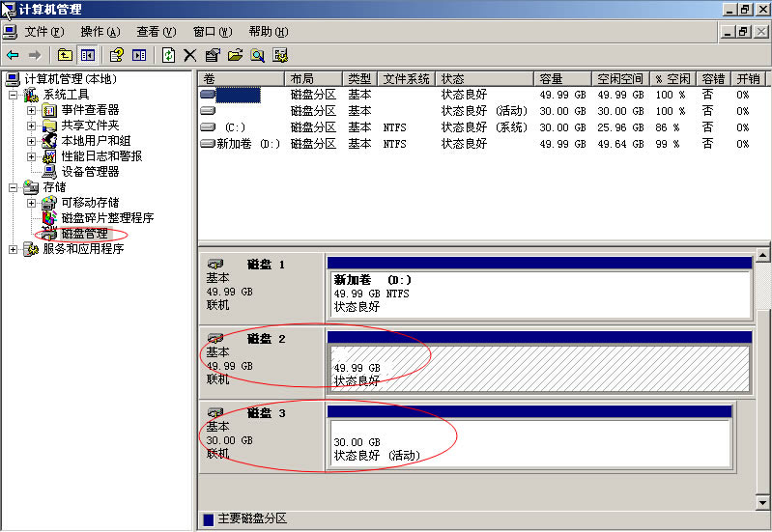Click the Open folder toolbar icon
The width and height of the screenshot is (772, 532).
(235, 55)
